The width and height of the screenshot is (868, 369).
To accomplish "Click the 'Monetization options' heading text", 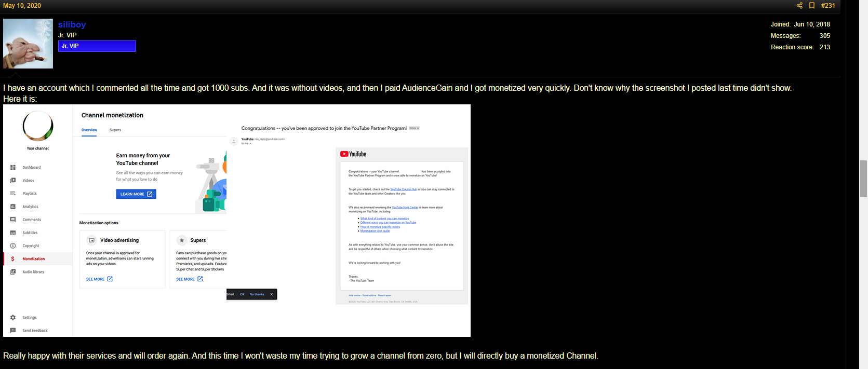I will pyautogui.click(x=99, y=223).
